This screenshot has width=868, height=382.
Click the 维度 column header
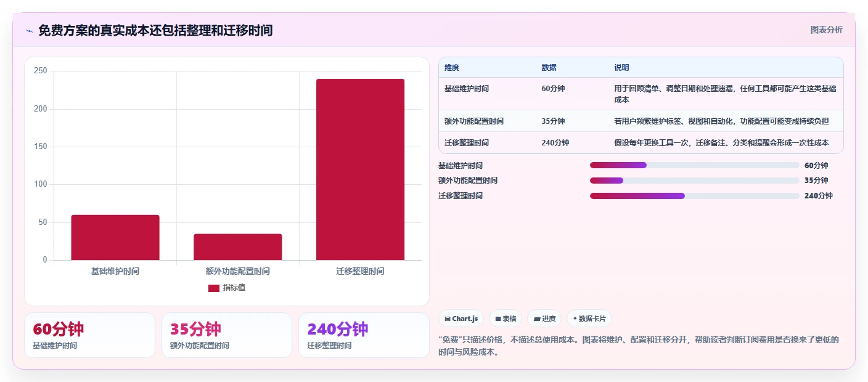coord(452,68)
